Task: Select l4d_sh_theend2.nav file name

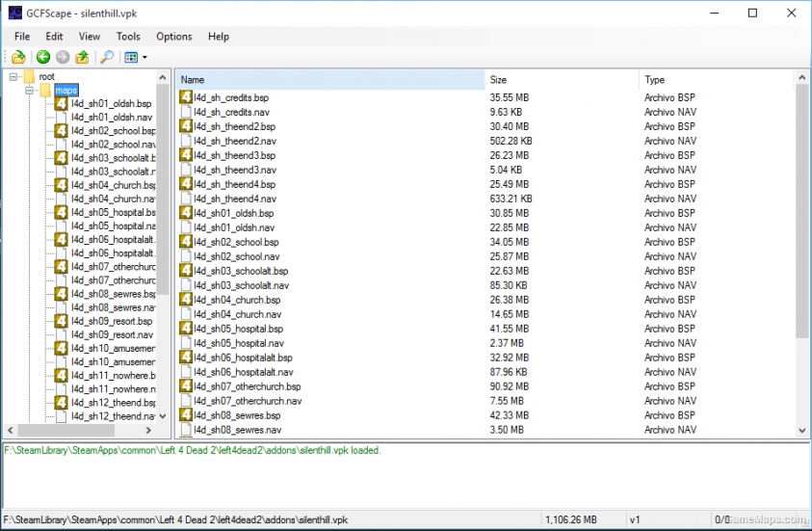Action: click(x=235, y=141)
